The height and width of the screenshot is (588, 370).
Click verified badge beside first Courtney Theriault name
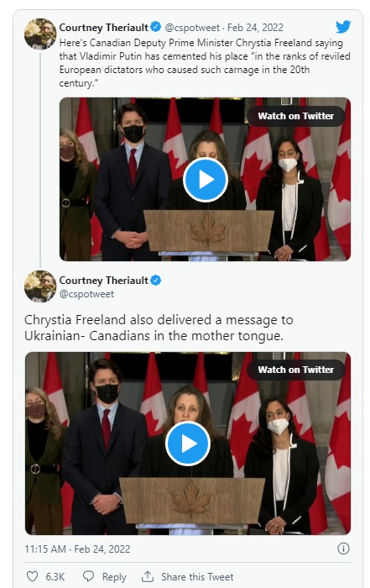point(156,27)
